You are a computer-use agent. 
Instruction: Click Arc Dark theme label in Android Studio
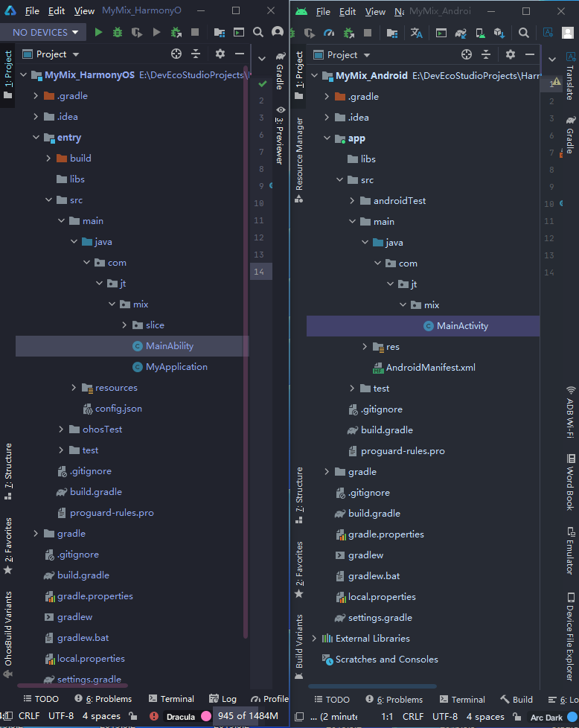point(546,718)
